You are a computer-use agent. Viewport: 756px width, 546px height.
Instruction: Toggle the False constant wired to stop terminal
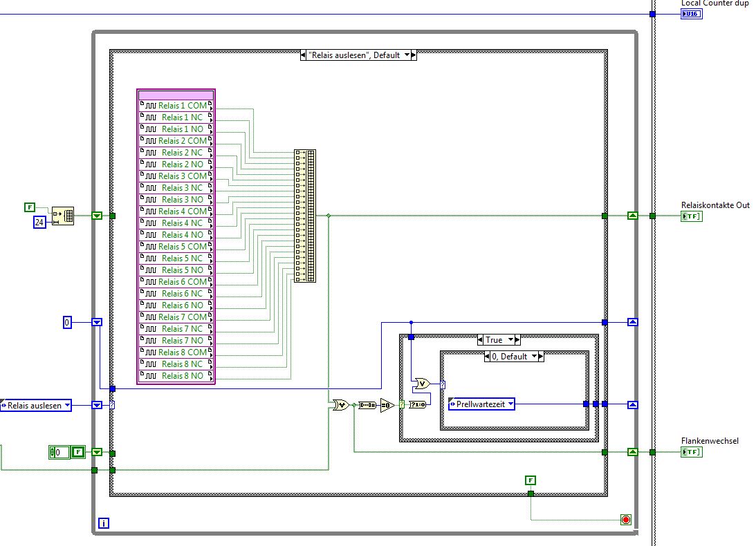pos(531,480)
